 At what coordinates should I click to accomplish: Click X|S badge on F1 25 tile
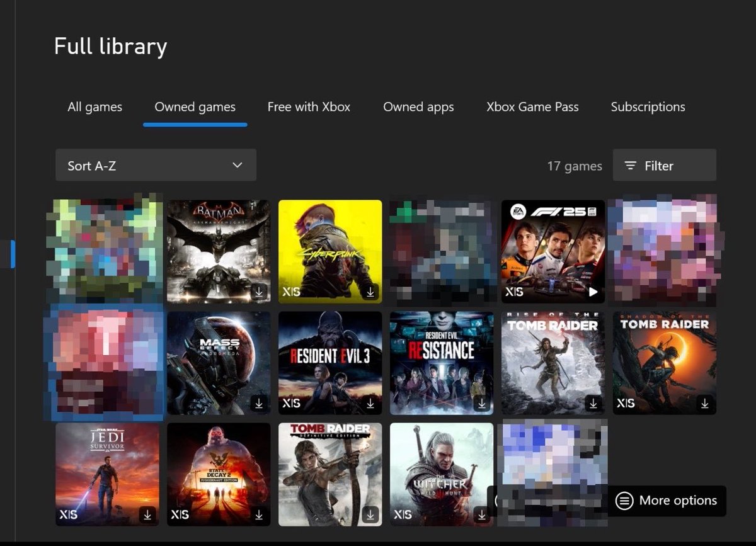click(514, 292)
